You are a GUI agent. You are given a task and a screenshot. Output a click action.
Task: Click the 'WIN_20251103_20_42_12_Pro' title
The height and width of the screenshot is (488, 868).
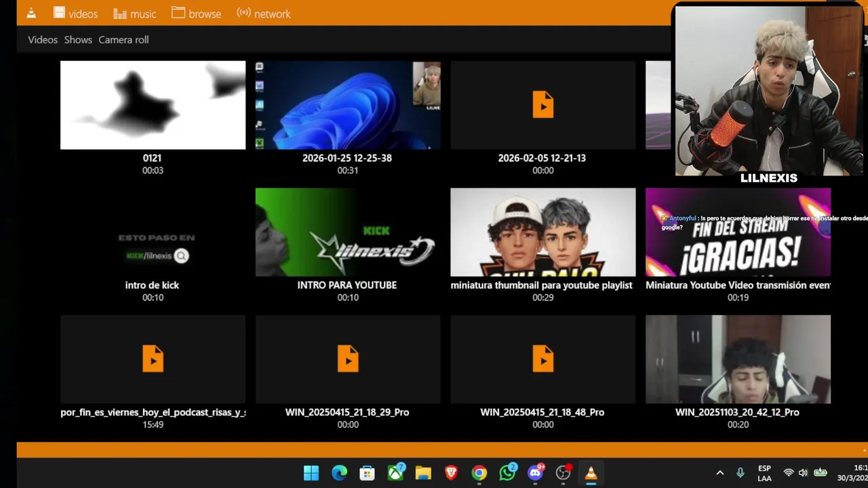point(737,412)
